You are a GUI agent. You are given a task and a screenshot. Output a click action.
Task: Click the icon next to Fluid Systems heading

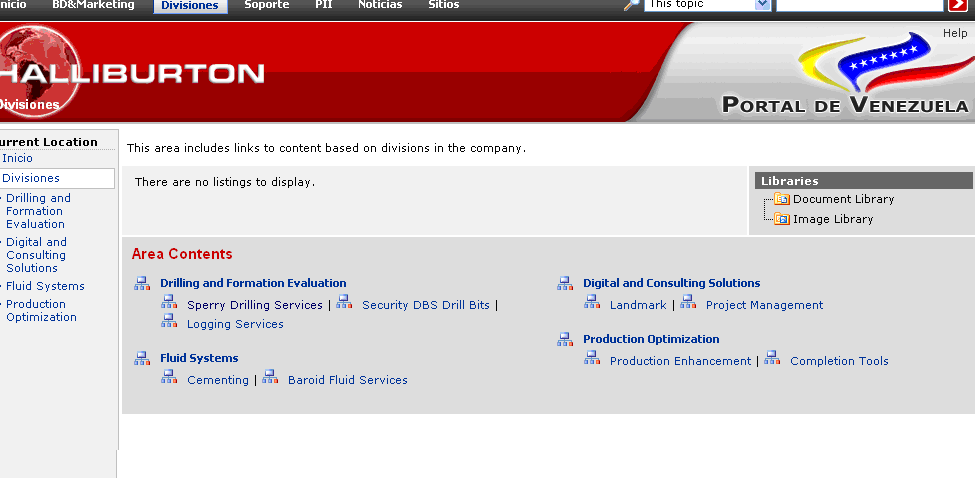click(142, 358)
